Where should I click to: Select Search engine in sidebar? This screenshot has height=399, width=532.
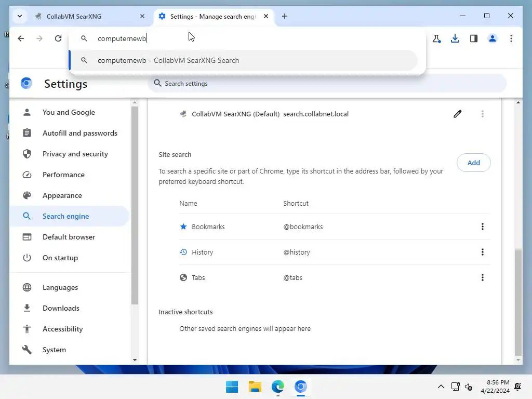pos(69,216)
